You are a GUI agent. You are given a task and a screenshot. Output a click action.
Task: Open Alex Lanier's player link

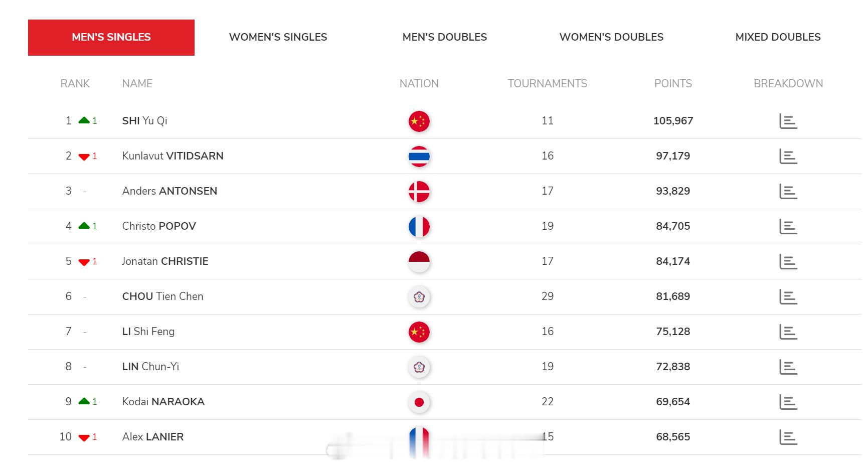(152, 437)
